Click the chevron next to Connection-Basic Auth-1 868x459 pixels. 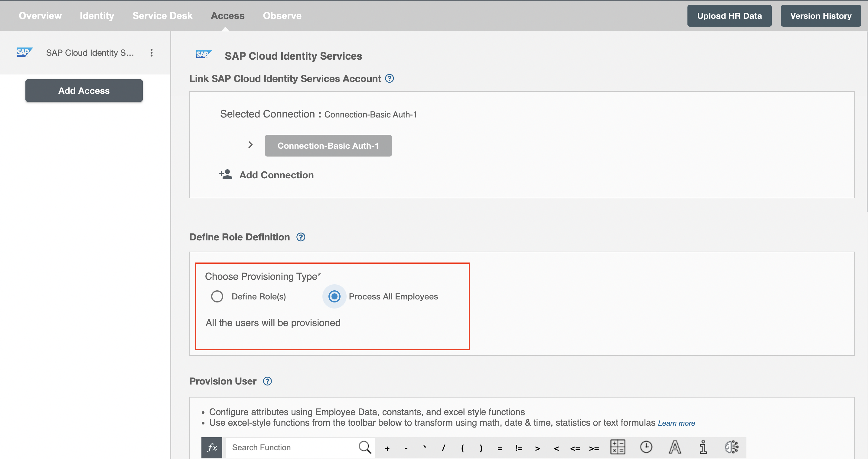point(249,145)
